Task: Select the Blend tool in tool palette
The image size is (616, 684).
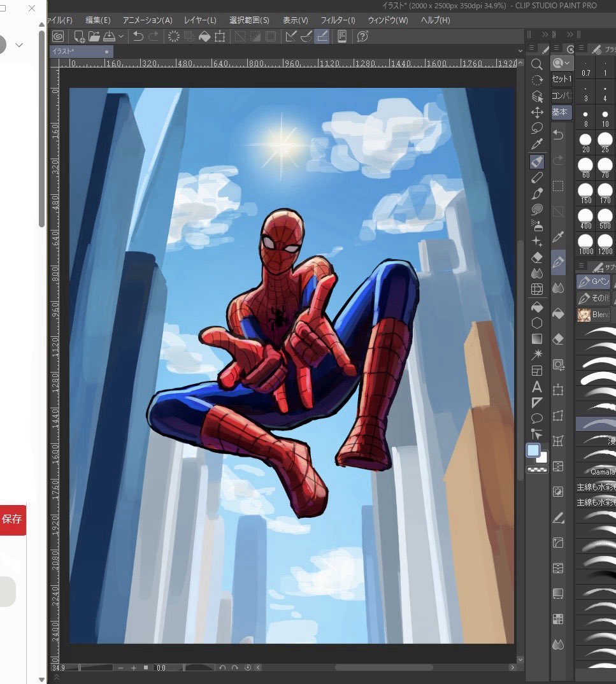Action: [x=537, y=273]
